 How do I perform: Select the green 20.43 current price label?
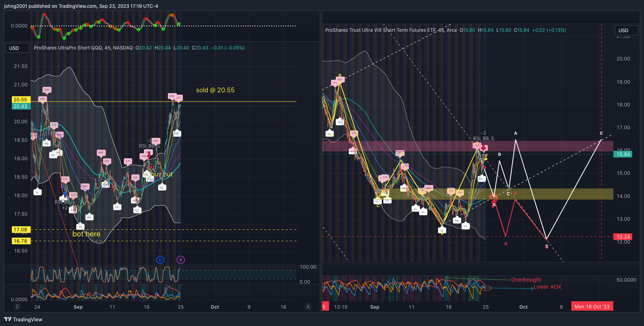tap(20, 106)
